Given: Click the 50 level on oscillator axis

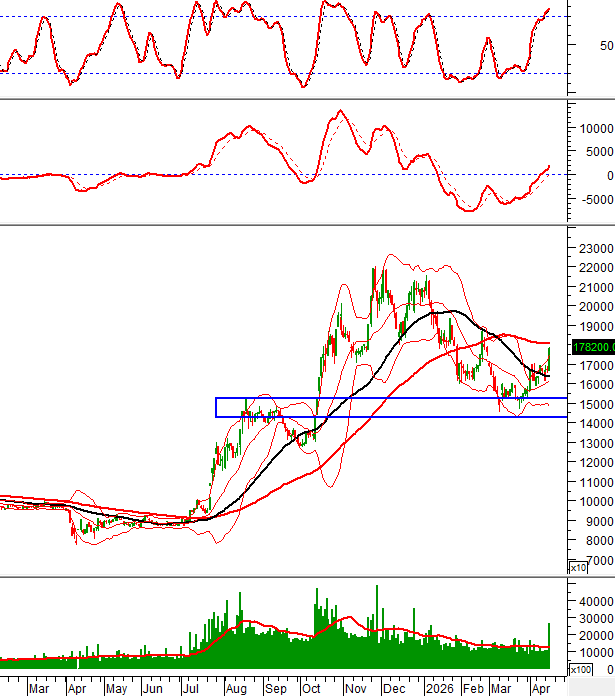Looking at the screenshot, I should 606,46.
